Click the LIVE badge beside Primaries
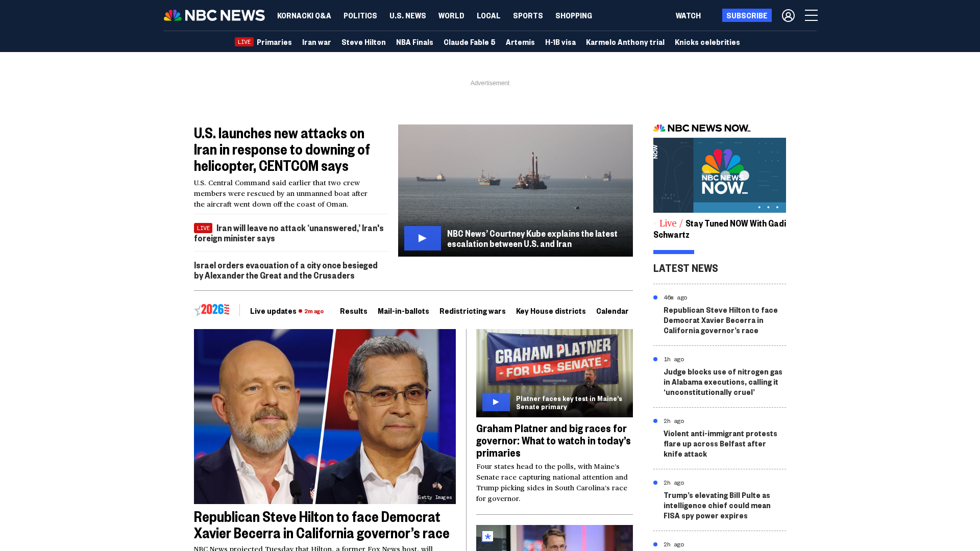This screenshot has height=551, width=980. coord(244,42)
